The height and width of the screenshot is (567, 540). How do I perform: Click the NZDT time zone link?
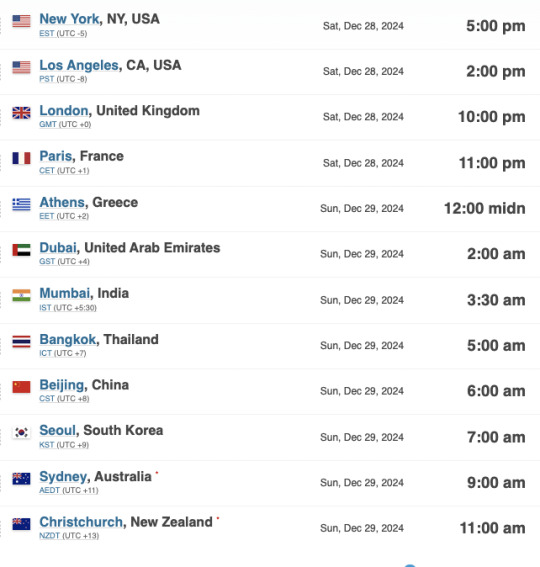point(50,536)
